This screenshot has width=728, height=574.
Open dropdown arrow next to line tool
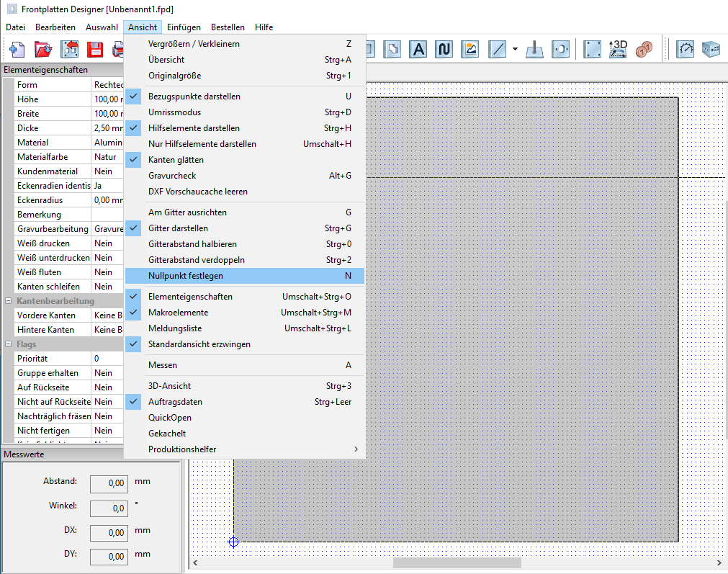pos(516,50)
